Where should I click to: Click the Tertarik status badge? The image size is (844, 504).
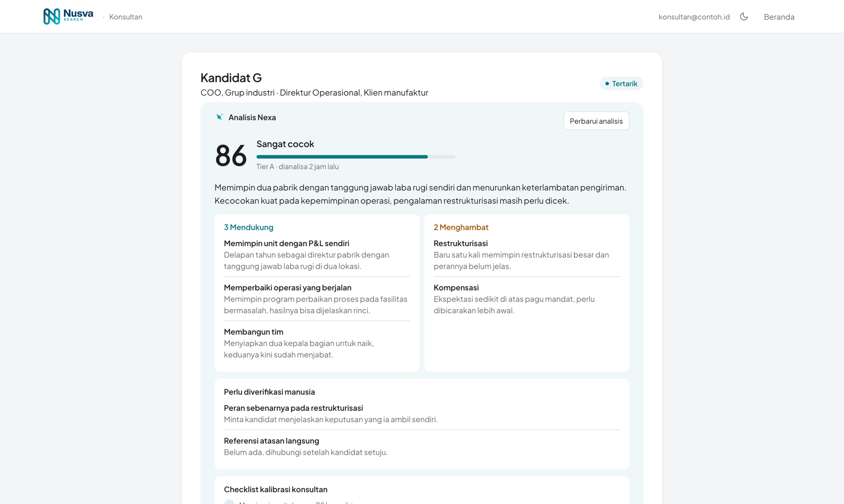(x=621, y=83)
